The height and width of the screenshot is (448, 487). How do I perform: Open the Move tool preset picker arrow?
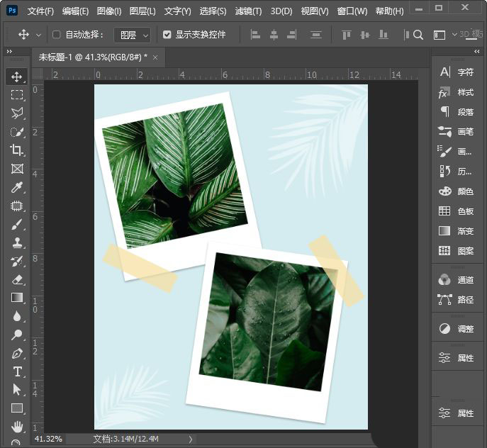[x=38, y=35]
